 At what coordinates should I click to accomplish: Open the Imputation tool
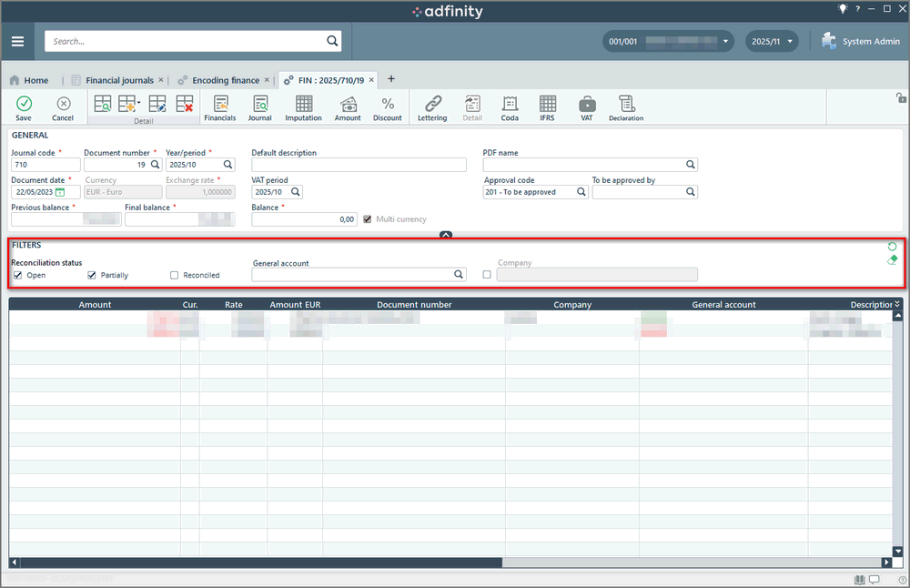click(x=303, y=106)
